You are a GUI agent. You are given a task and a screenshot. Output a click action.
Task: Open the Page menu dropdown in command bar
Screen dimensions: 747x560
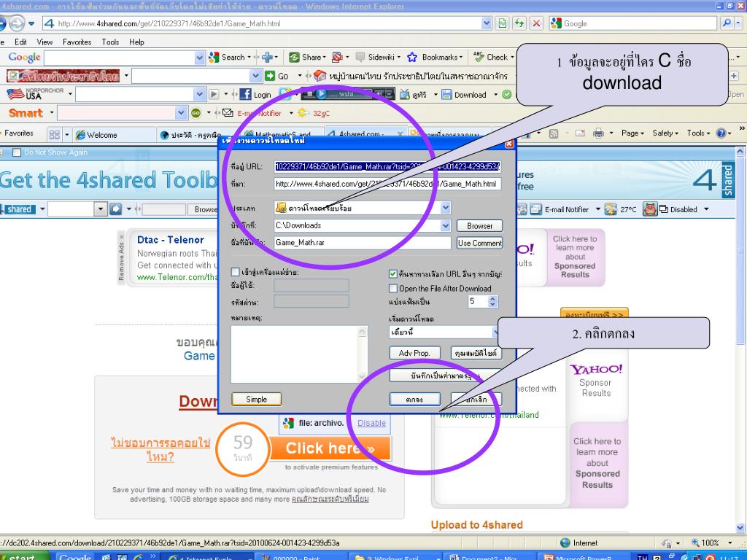pyautogui.click(x=632, y=133)
